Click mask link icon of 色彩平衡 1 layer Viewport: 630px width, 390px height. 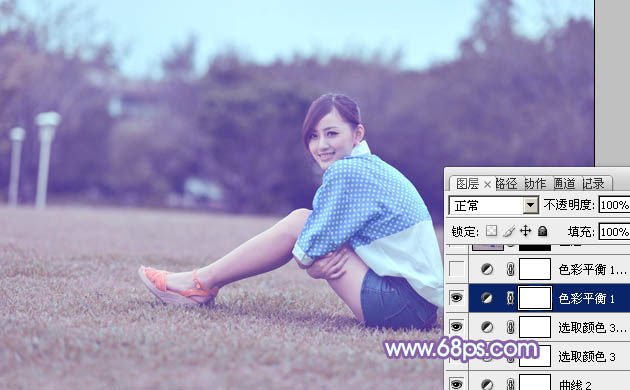click(510, 298)
